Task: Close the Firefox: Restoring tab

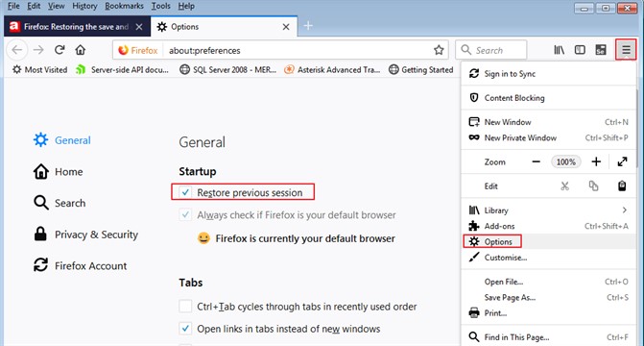Action: tap(139, 27)
